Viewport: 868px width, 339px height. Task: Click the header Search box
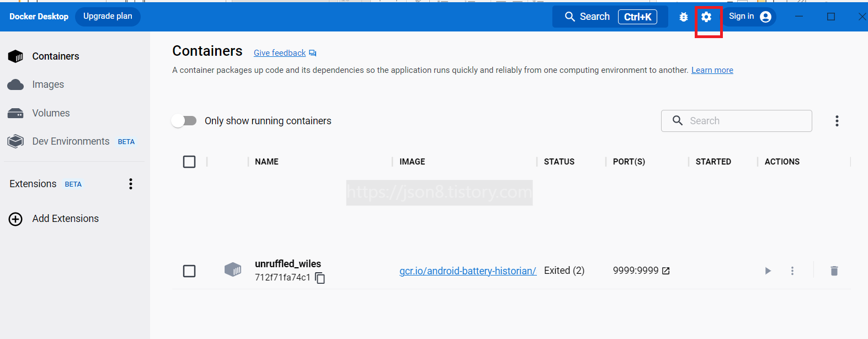click(x=610, y=17)
